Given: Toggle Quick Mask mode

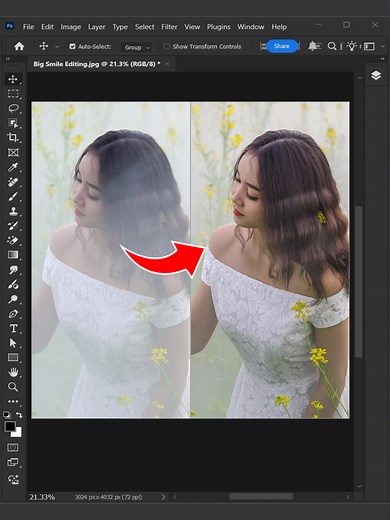Looking at the screenshot, I should click(x=13, y=447).
